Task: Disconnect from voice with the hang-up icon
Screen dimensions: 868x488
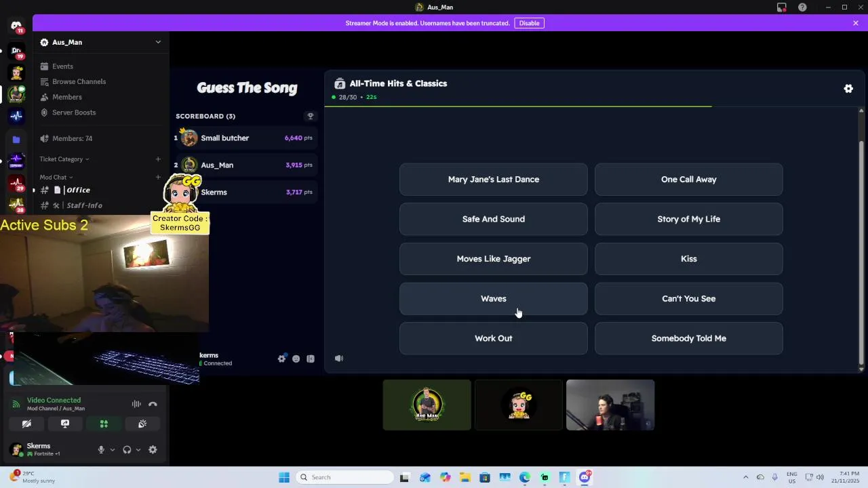Action: (153, 404)
